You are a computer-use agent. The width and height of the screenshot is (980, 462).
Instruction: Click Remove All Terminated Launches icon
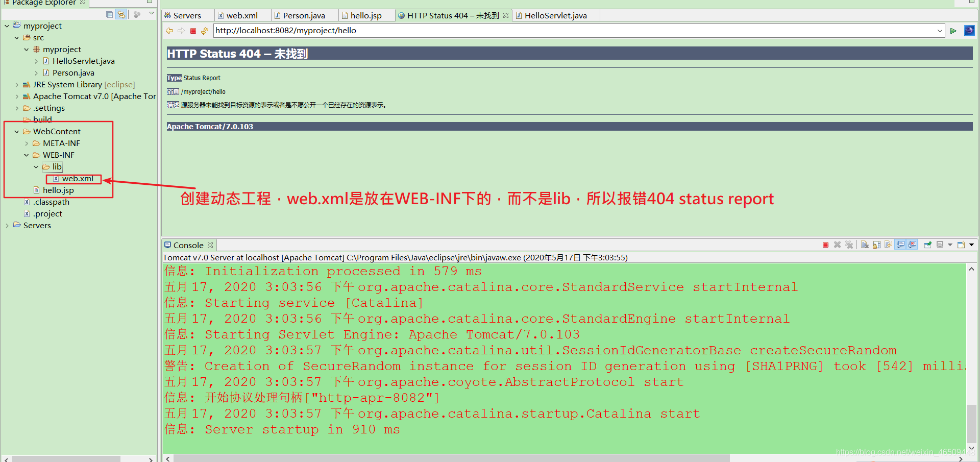click(849, 245)
